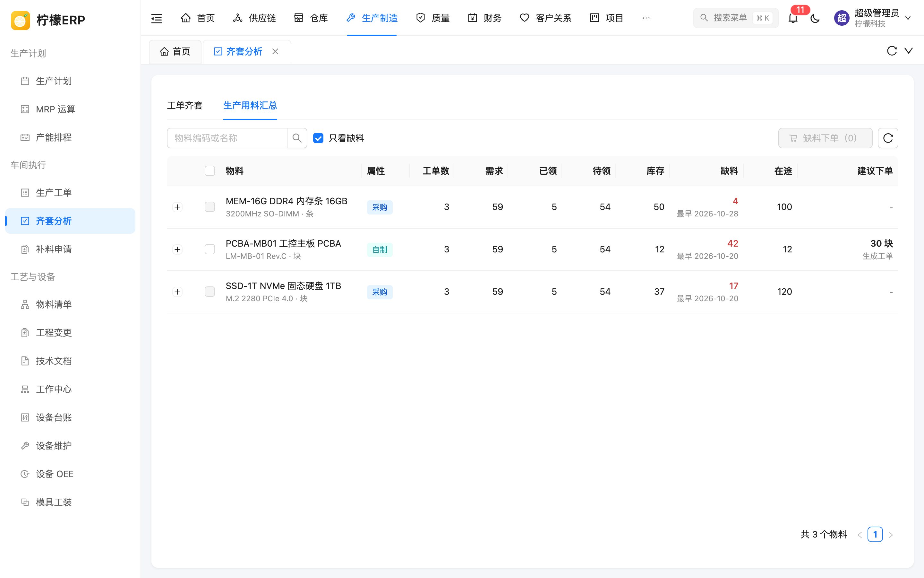This screenshot has width=924, height=578.
Task: Switch to dark mode moon icon
Action: [x=815, y=18]
